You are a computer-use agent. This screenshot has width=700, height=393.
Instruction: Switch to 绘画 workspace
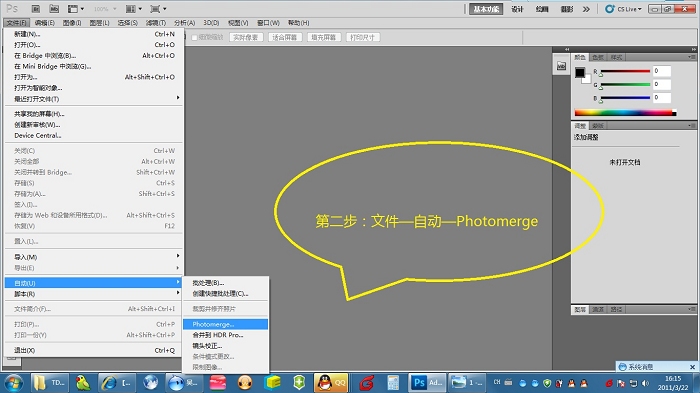coord(542,9)
